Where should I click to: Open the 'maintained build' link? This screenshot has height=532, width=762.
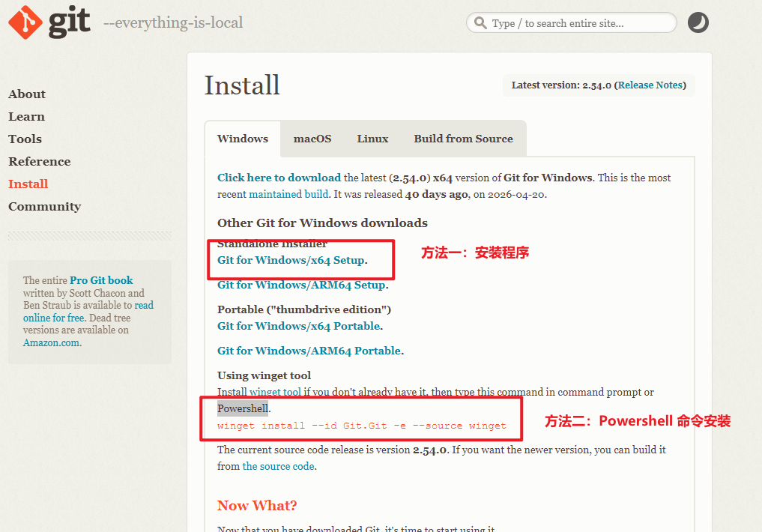pyautogui.click(x=288, y=194)
